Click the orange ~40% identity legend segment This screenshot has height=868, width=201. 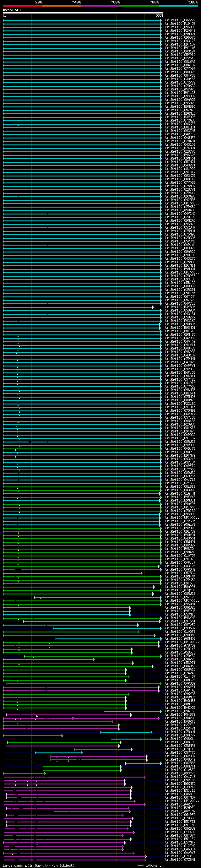61,5
